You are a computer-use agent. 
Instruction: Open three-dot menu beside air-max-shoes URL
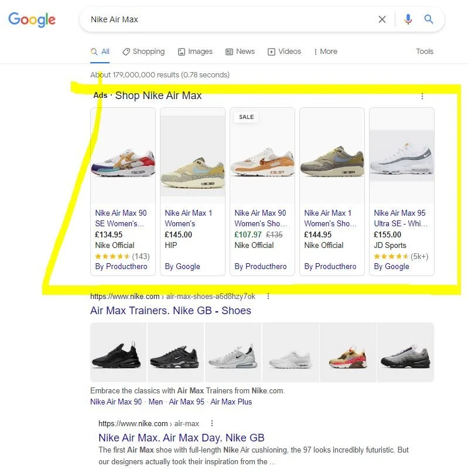[268, 296]
